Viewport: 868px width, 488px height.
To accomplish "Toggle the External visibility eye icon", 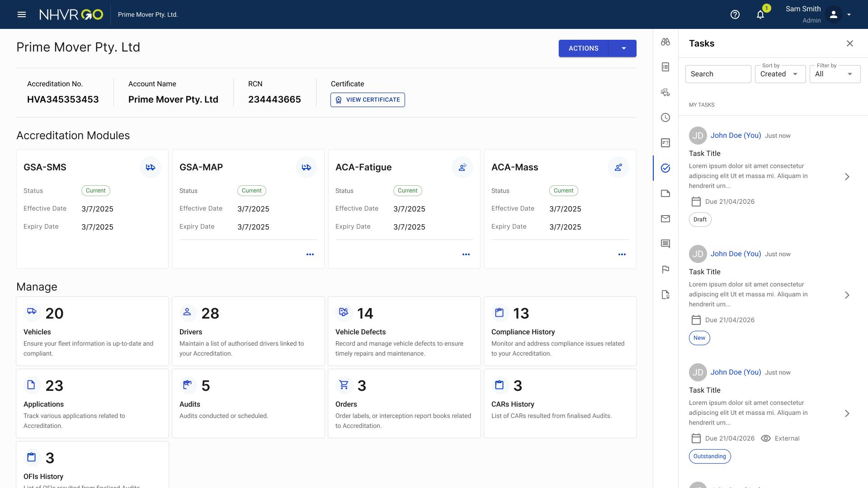I will coord(766,438).
